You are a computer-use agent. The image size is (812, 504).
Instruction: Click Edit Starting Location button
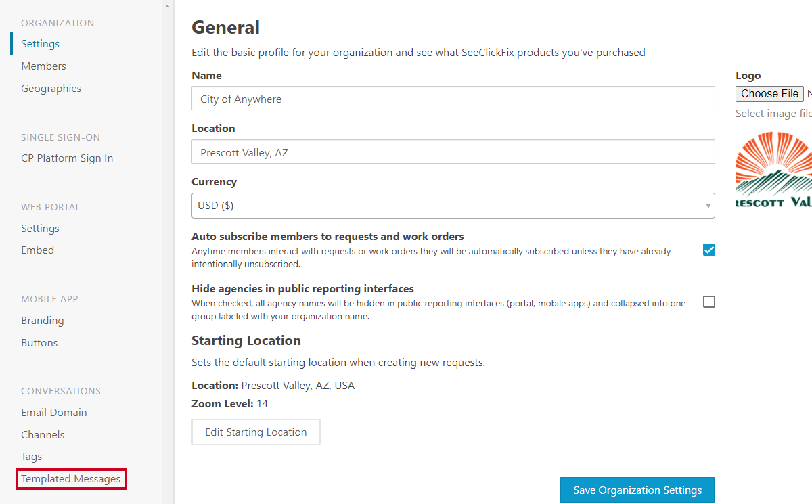pyautogui.click(x=256, y=432)
